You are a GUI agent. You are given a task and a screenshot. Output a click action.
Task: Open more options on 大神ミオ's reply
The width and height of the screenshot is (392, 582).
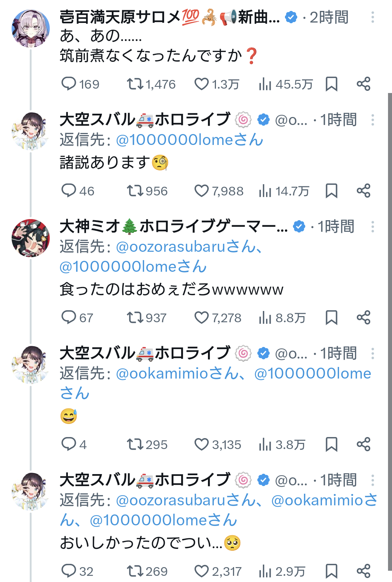[373, 227]
